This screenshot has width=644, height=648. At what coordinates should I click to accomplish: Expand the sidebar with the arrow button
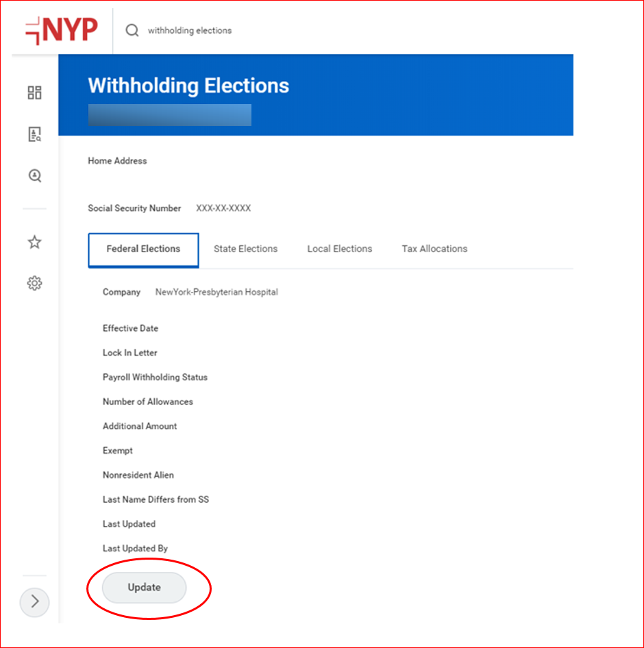coord(35,602)
